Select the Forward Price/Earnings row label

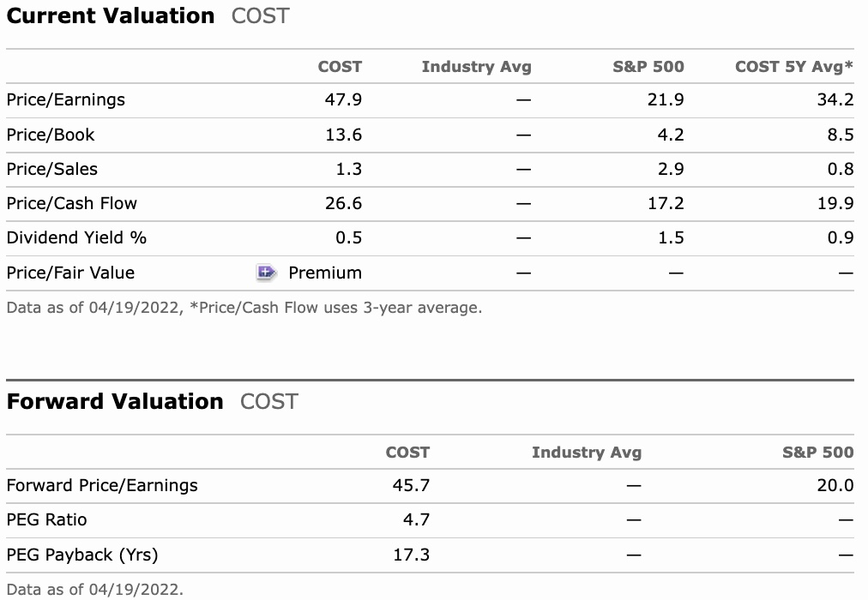click(x=102, y=485)
